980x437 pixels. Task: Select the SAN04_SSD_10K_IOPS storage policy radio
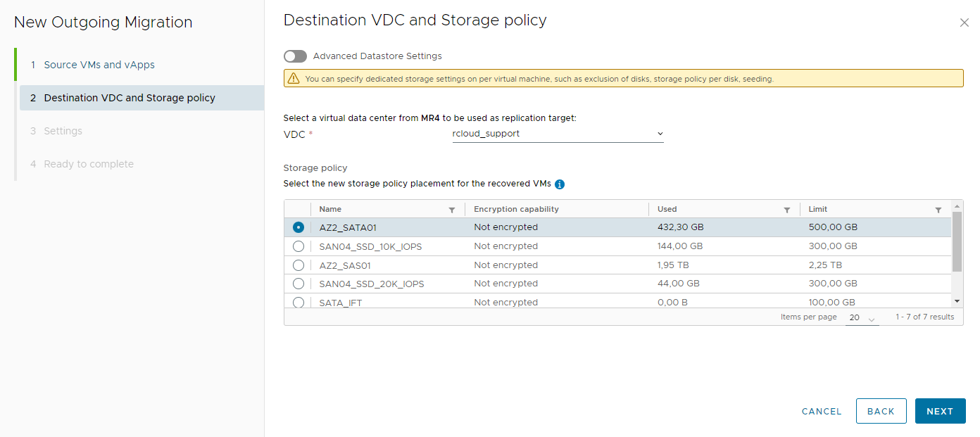(x=299, y=246)
